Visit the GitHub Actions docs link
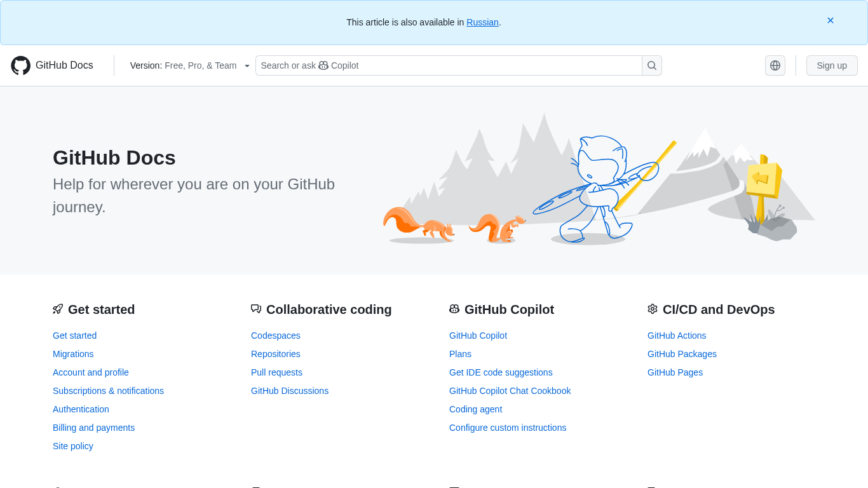The width and height of the screenshot is (868, 488). [677, 335]
